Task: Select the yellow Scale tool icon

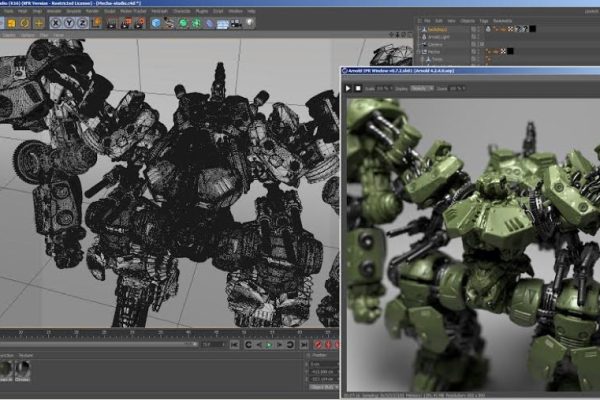Action: (11, 23)
